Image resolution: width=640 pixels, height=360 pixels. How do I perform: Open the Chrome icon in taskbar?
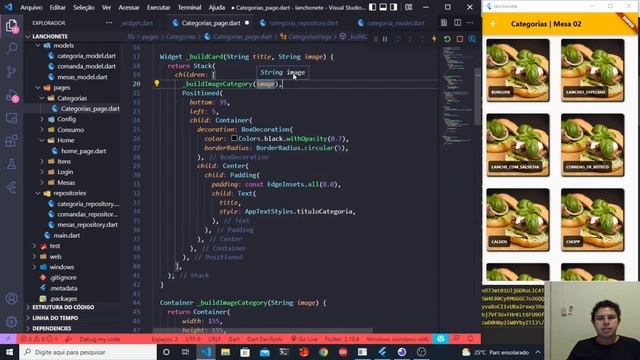(324, 352)
